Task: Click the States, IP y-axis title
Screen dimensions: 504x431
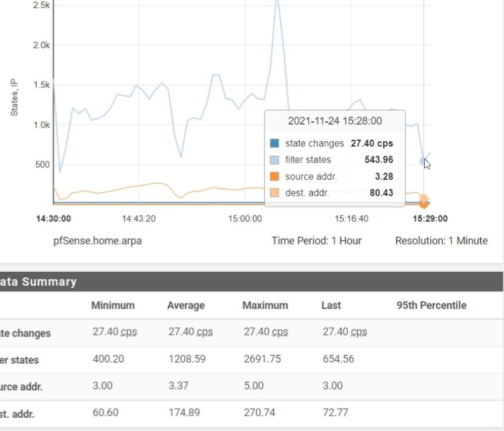Action: point(14,98)
